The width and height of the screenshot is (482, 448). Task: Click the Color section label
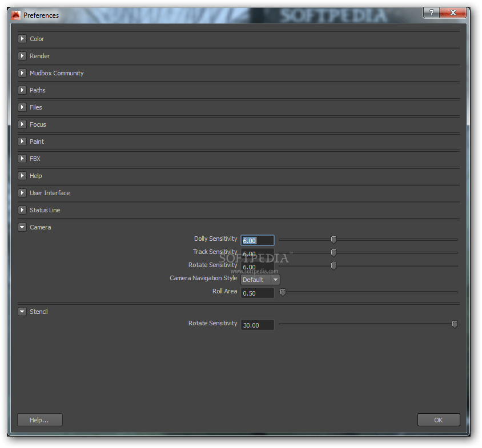pyautogui.click(x=37, y=39)
